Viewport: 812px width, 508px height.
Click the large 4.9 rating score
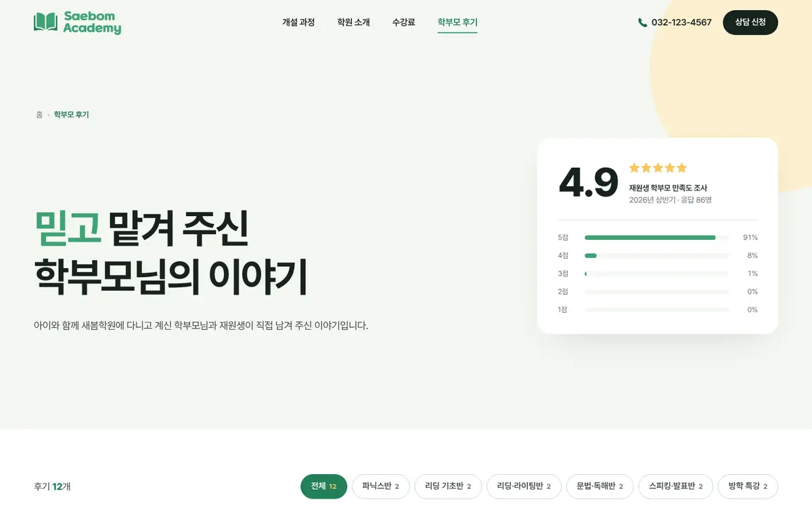pos(589,182)
